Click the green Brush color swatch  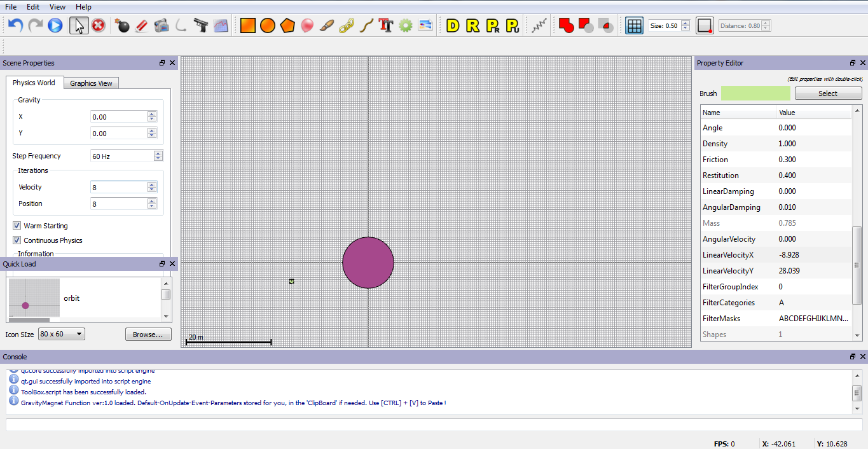pos(755,93)
